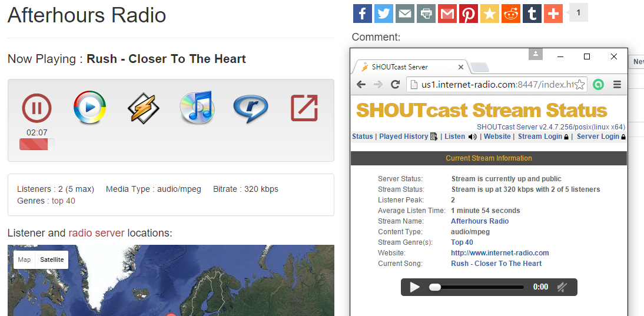Click the top 40 genre link
The image size is (644, 316).
point(64,201)
